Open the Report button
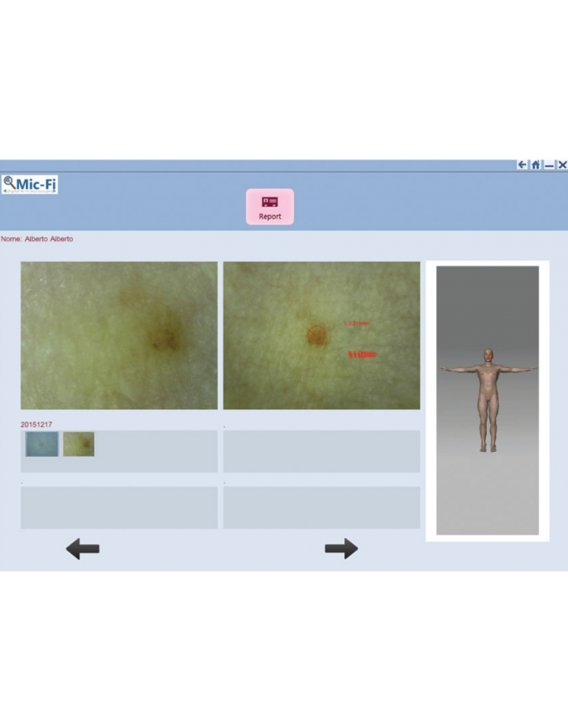This screenshot has height=728, width=568. [x=270, y=207]
